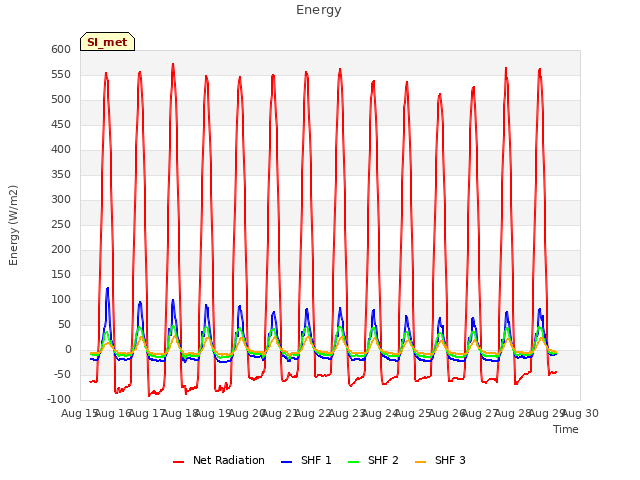Click the Aug 20 x-axis date label
Viewport: 640px width, 480px height.
[247, 413]
